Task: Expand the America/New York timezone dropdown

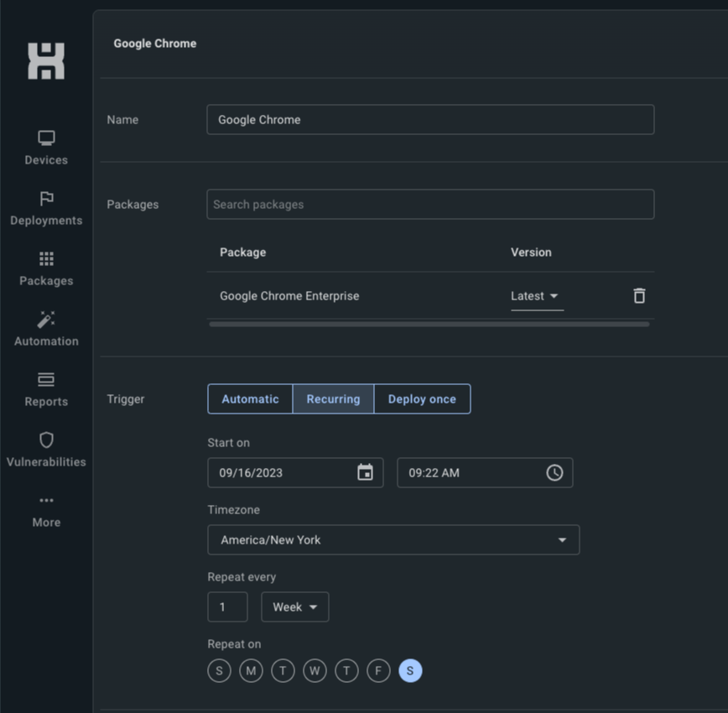Action: (x=393, y=539)
